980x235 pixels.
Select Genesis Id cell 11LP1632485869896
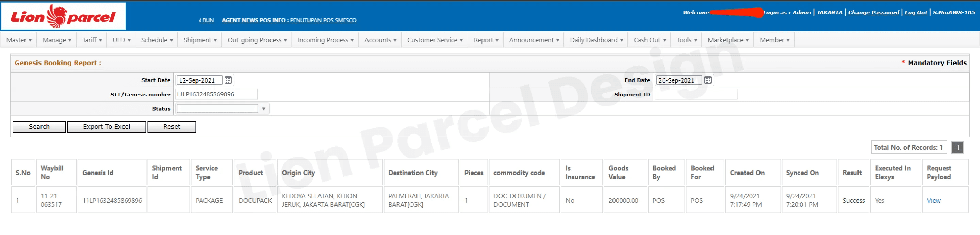click(112, 200)
